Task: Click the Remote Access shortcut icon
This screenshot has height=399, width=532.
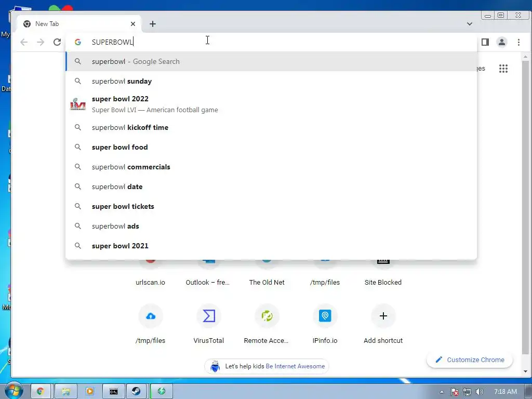Action: pyautogui.click(x=267, y=316)
